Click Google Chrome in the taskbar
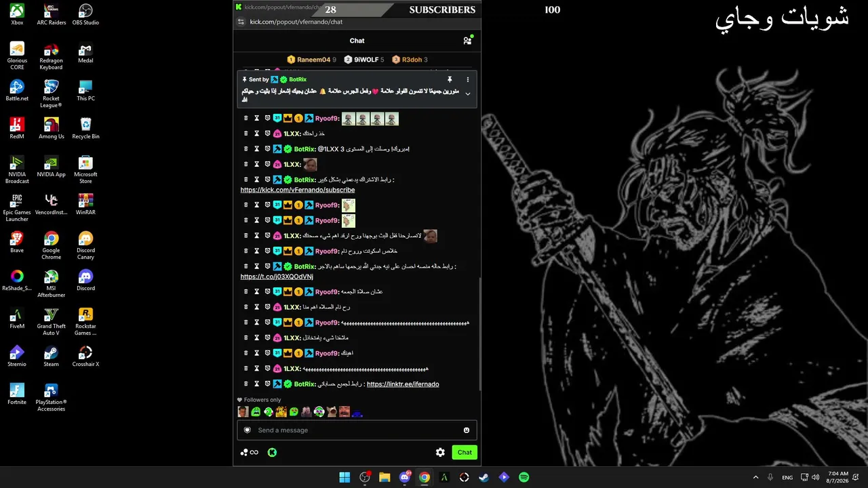868x488 pixels. (425, 477)
